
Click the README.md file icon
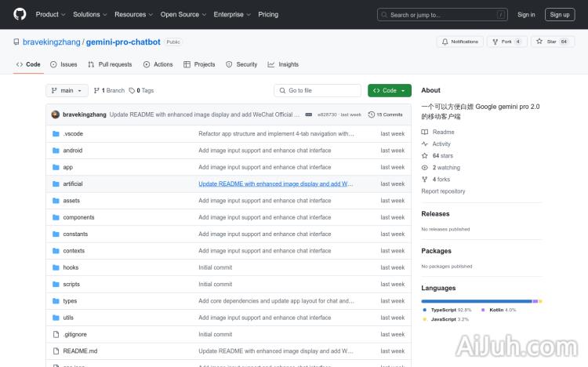56,351
